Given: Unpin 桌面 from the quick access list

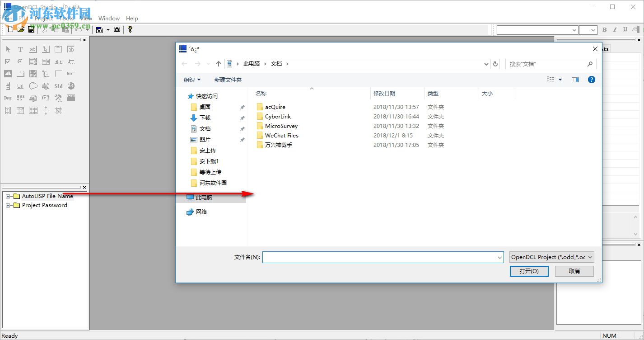Looking at the screenshot, I should point(243,107).
